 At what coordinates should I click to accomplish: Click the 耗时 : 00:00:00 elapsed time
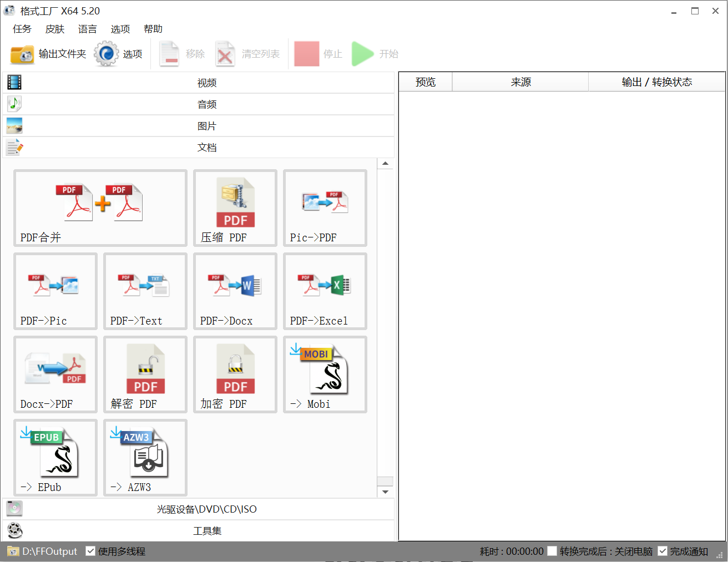coord(512,551)
